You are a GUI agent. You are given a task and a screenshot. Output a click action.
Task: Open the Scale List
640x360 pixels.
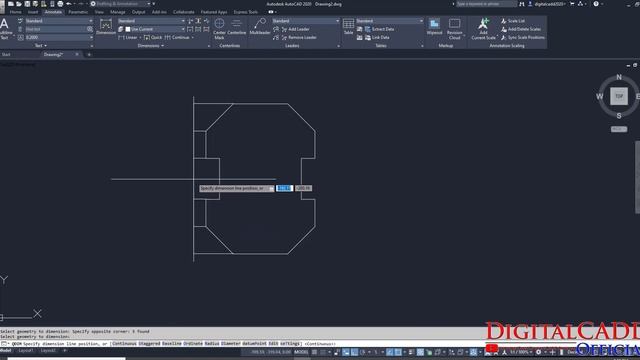513,21
